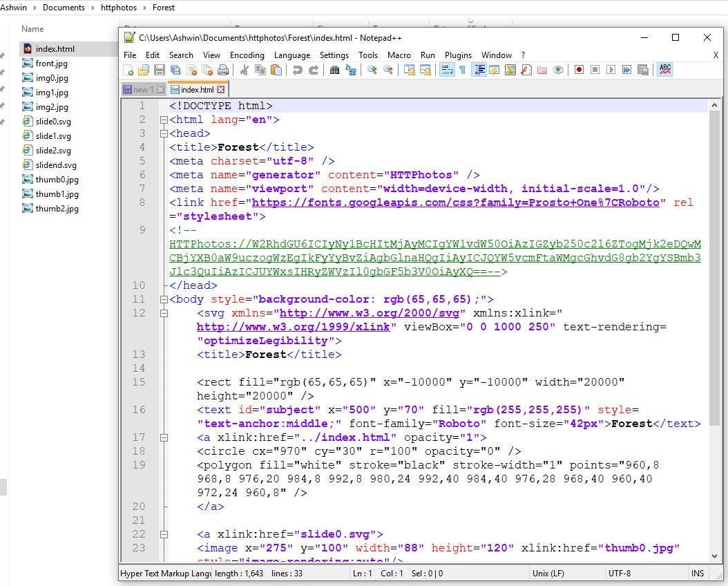This screenshot has height=586, width=728.
Task: Click the w3.org/1999/xlink link
Action: tap(293, 327)
